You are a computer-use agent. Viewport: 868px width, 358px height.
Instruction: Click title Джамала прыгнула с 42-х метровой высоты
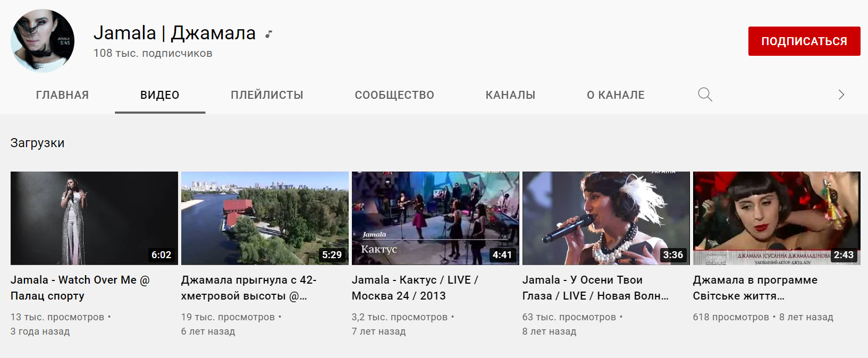pyautogui.click(x=249, y=288)
